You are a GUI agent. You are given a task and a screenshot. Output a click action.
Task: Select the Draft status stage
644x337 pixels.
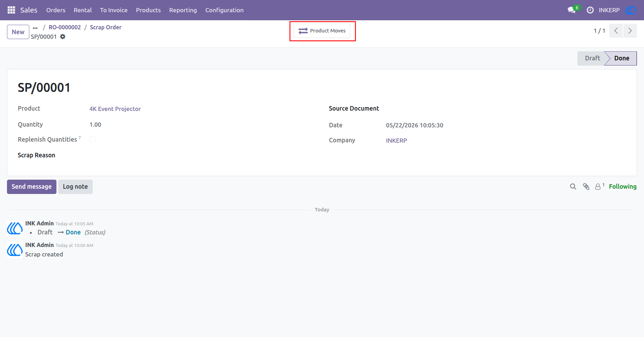(x=592, y=58)
